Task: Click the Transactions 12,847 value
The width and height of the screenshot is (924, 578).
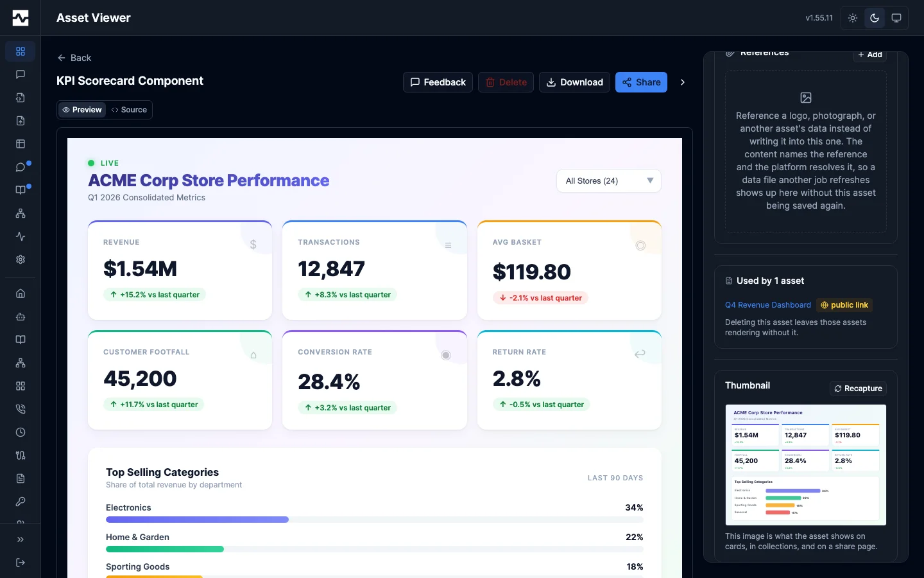Action: click(x=332, y=269)
